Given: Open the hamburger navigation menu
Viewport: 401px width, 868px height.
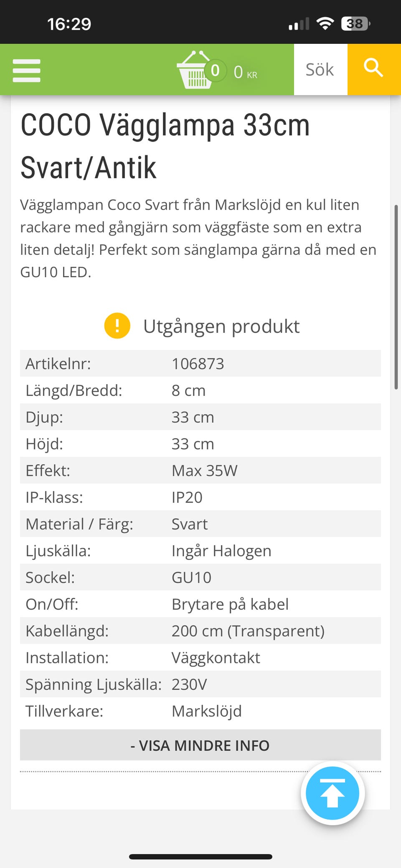Looking at the screenshot, I should (26, 70).
